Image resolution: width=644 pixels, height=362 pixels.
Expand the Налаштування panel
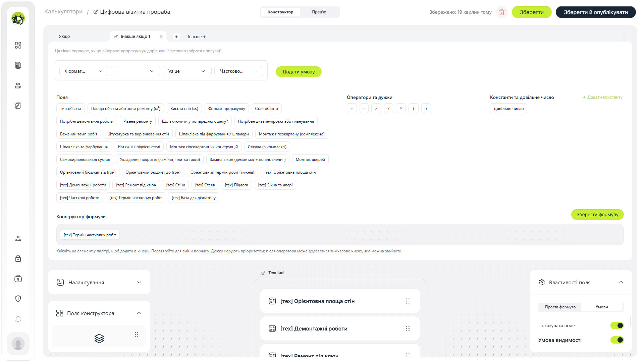tap(99, 282)
